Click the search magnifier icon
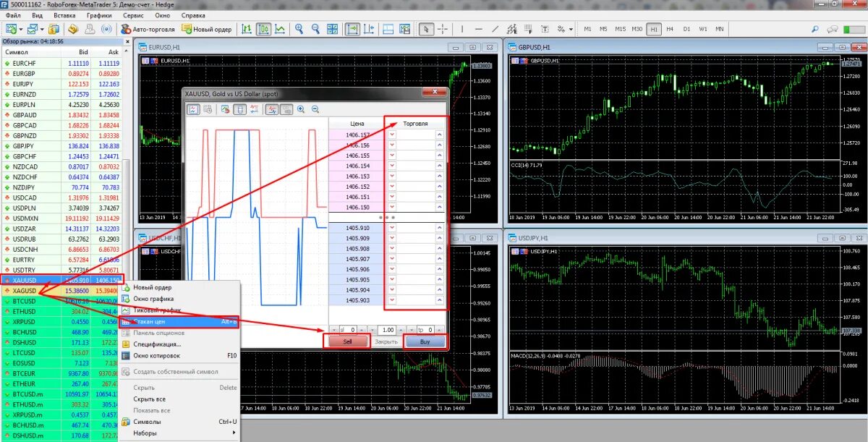The height and width of the screenshot is (442, 868). click(815, 29)
